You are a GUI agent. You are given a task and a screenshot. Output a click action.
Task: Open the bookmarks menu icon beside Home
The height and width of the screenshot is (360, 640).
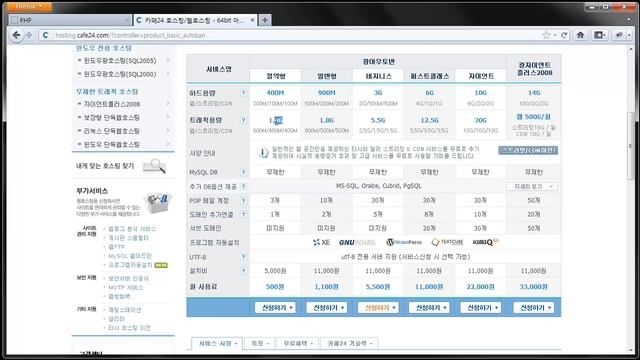pyautogui.click(x=599, y=35)
